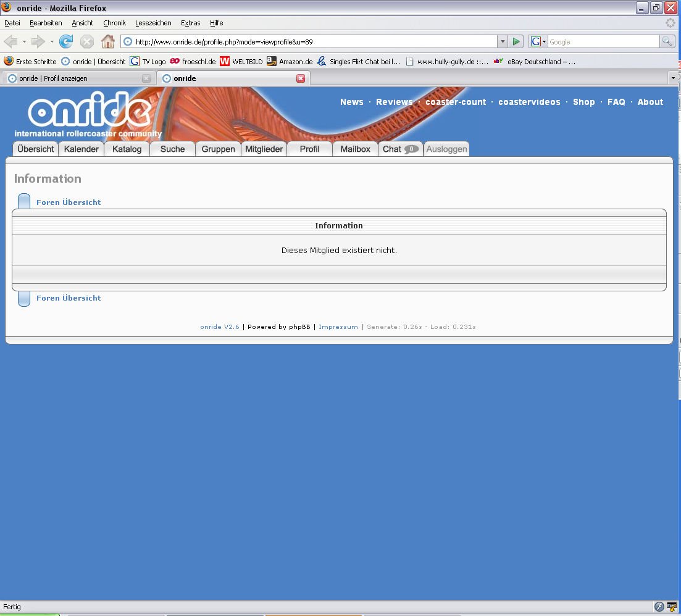
Task: Click the green Go button beside address bar
Action: (x=517, y=41)
